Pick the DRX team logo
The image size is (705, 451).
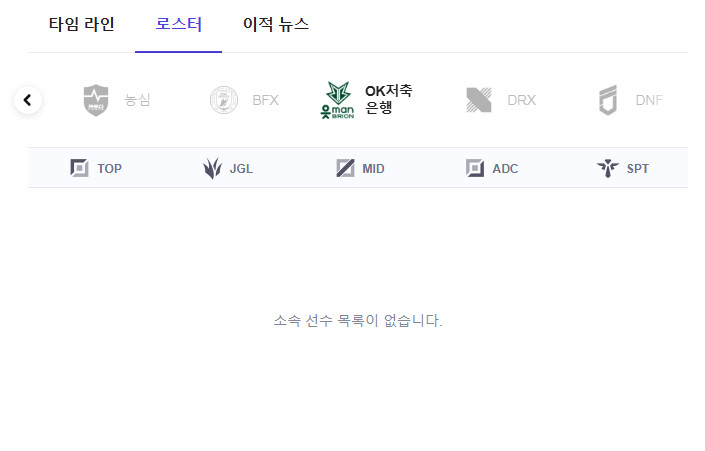coord(479,100)
